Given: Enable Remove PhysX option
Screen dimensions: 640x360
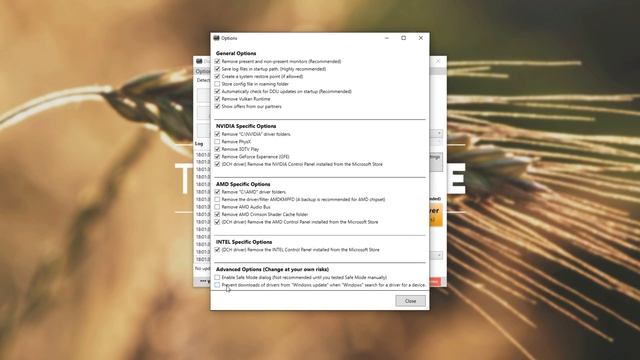Looking at the screenshot, I should 217,142.
